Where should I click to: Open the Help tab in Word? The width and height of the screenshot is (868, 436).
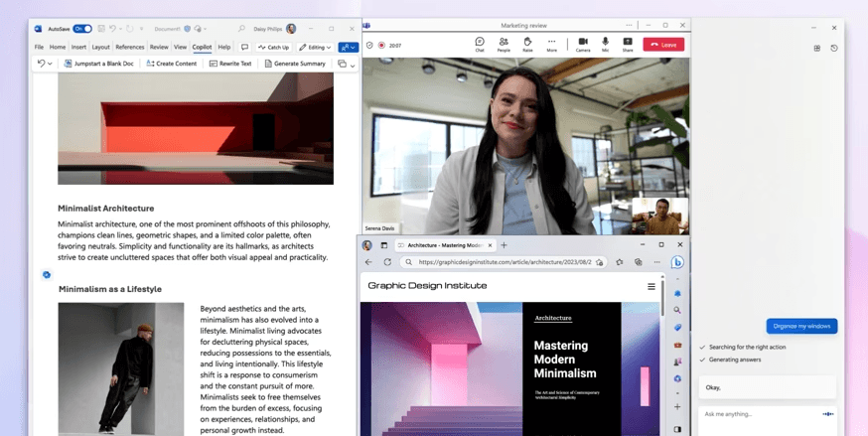coord(224,47)
